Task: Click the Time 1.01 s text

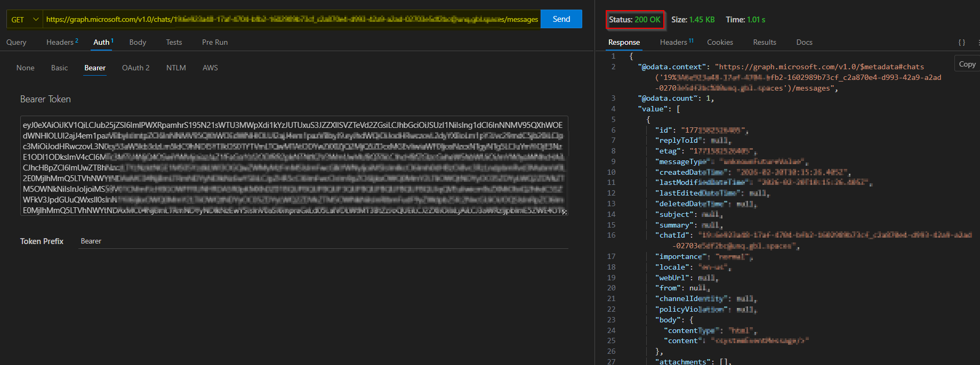Action: click(745, 20)
